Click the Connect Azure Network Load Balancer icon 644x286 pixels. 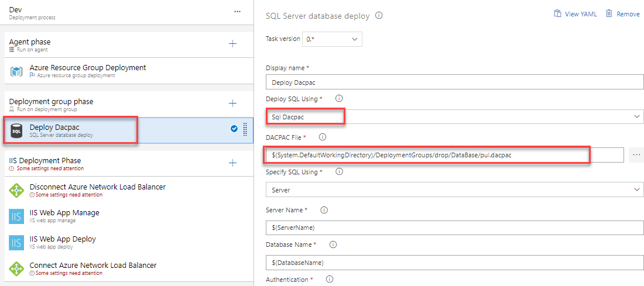click(x=16, y=269)
